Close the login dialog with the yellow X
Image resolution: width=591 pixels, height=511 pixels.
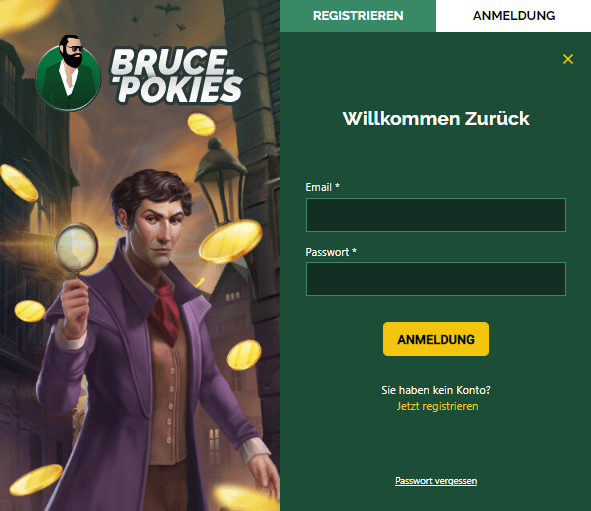568,59
